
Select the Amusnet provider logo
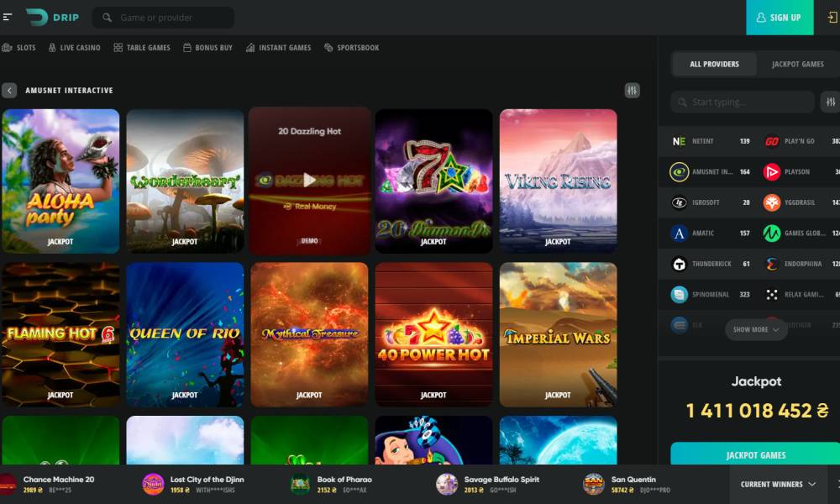point(679,172)
